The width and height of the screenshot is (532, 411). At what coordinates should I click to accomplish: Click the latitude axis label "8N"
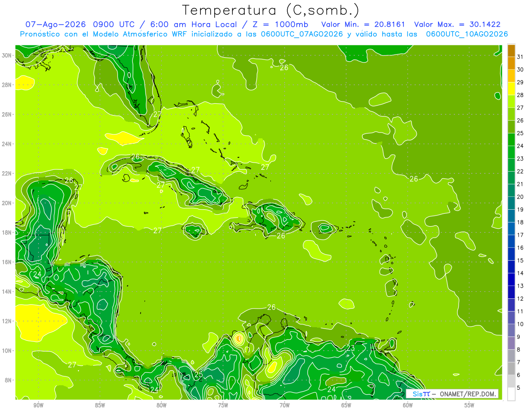click(9, 380)
